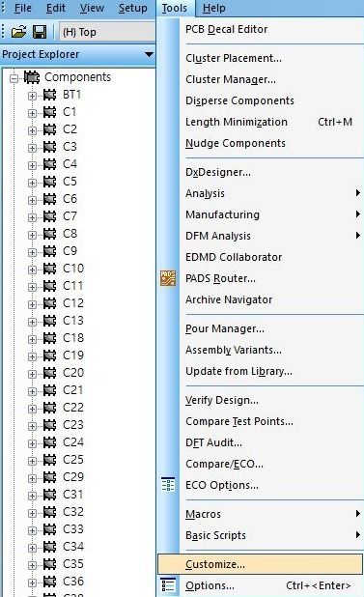
Task: Close the open Tools menu
Action: coord(175,8)
